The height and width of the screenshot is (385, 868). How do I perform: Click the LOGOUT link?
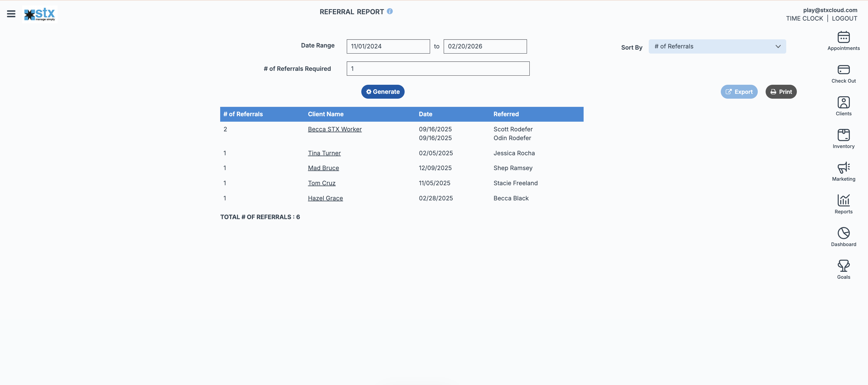pos(844,18)
